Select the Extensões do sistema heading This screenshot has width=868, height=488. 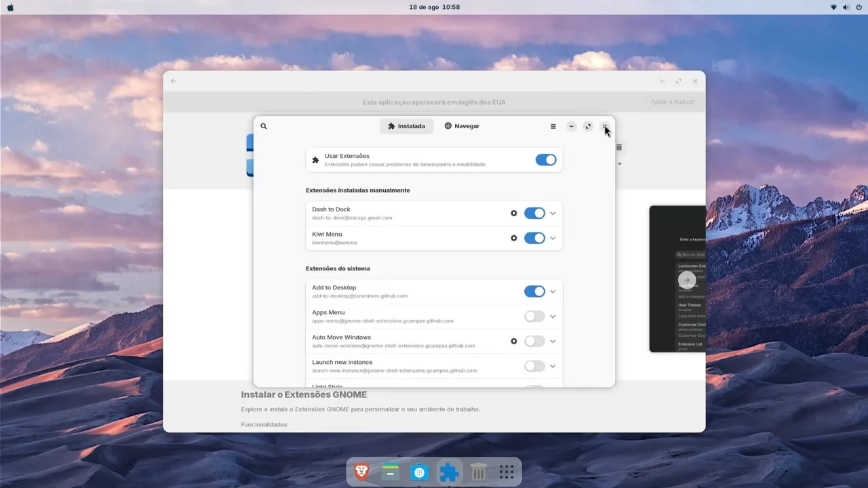(338, 269)
